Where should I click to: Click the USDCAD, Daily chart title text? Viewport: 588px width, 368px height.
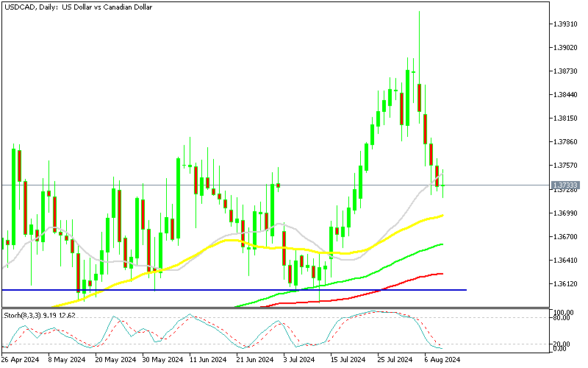click(x=79, y=7)
